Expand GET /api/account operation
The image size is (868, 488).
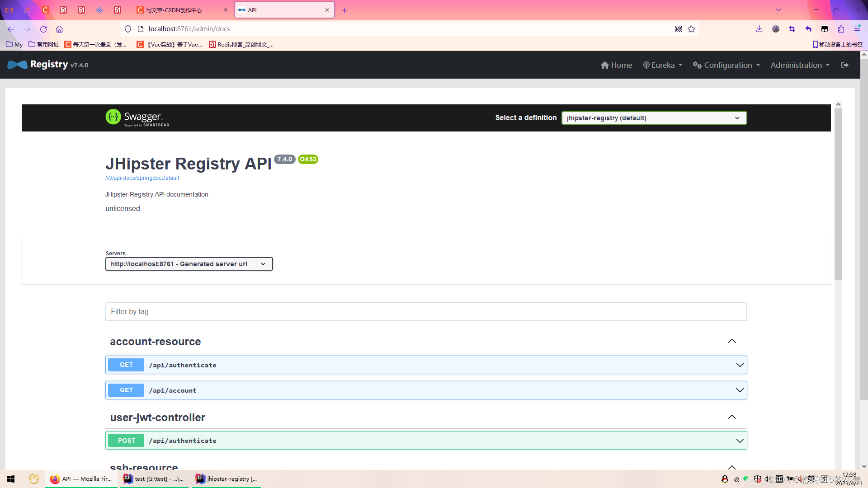[x=426, y=390]
